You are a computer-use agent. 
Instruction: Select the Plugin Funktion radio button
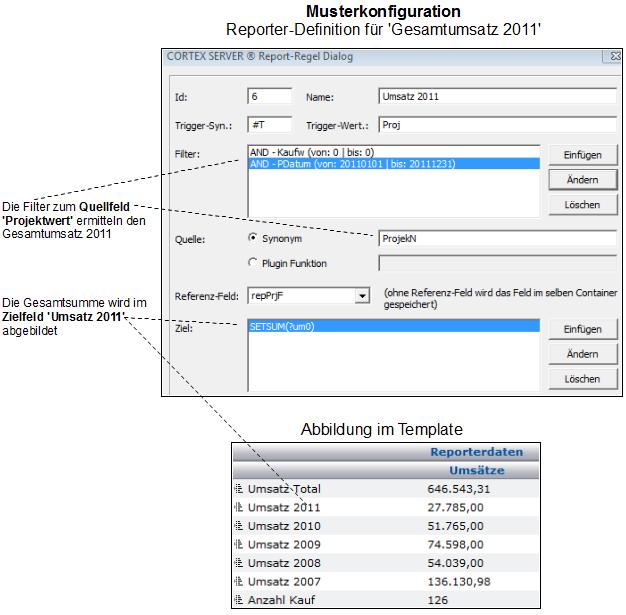(253, 264)
